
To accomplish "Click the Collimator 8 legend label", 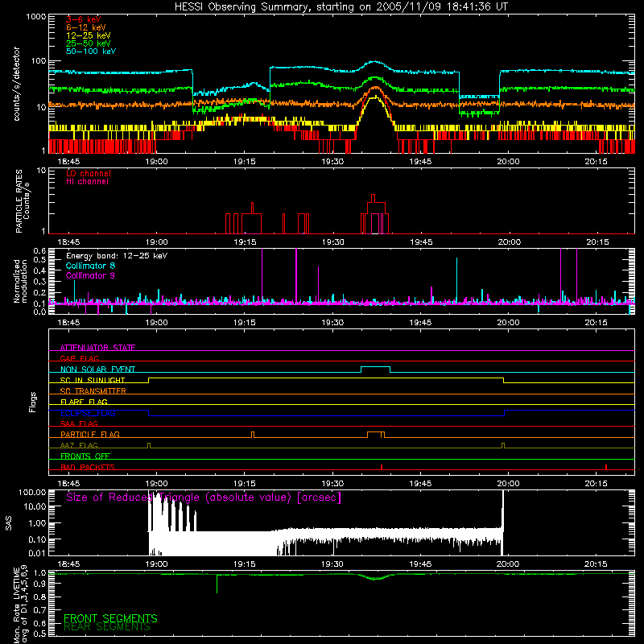I will click(90, 266).
